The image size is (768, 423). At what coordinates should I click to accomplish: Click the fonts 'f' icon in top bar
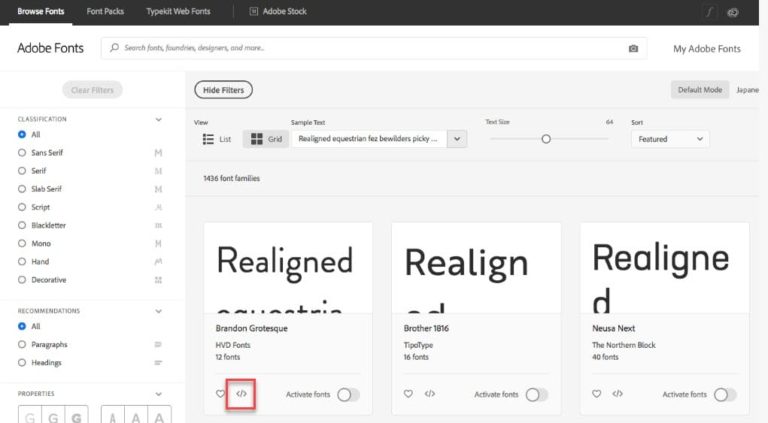point(709,12)
